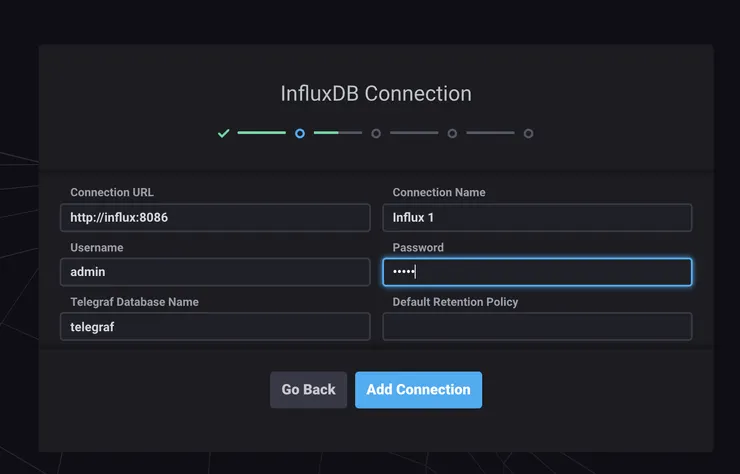
Task: Click the Default Retention Policy label
Action: click(x=455, y=302)
